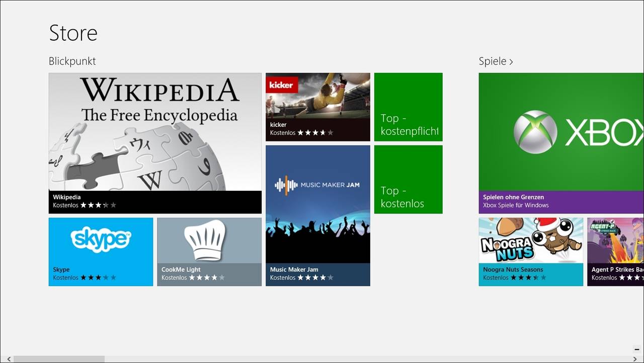Click the Skype star rating

click(98, 277)
